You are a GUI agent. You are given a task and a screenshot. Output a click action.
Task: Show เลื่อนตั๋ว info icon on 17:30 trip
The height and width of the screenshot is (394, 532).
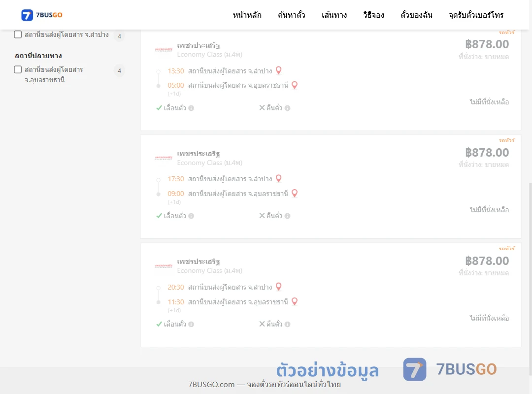click(x=191, y=216)
